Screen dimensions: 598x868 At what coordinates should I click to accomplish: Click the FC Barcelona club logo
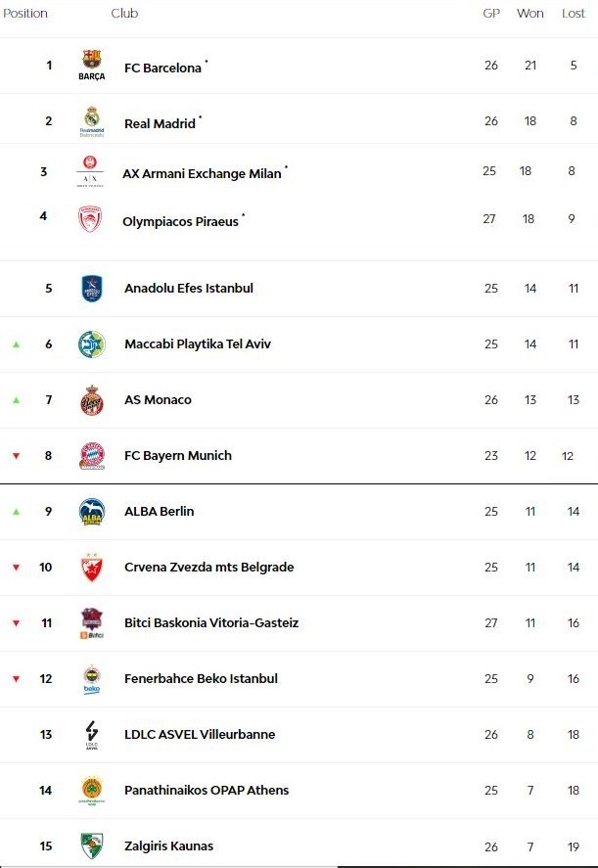pyautogui.click(x=91, y=65)
